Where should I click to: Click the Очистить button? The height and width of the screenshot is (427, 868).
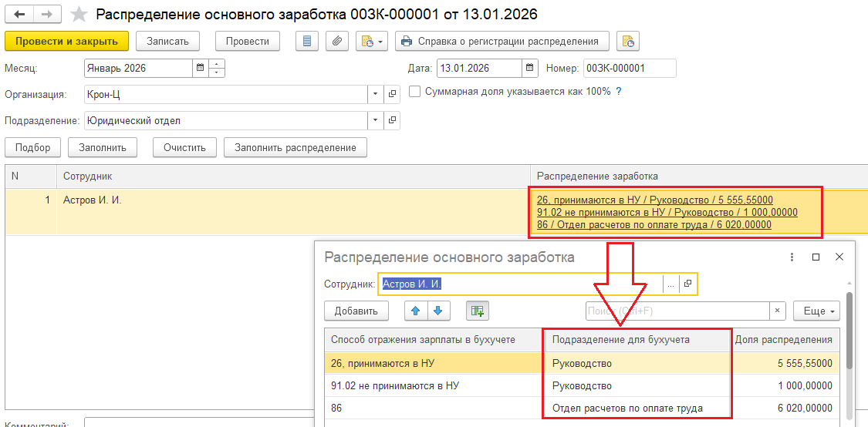[185, 148]
